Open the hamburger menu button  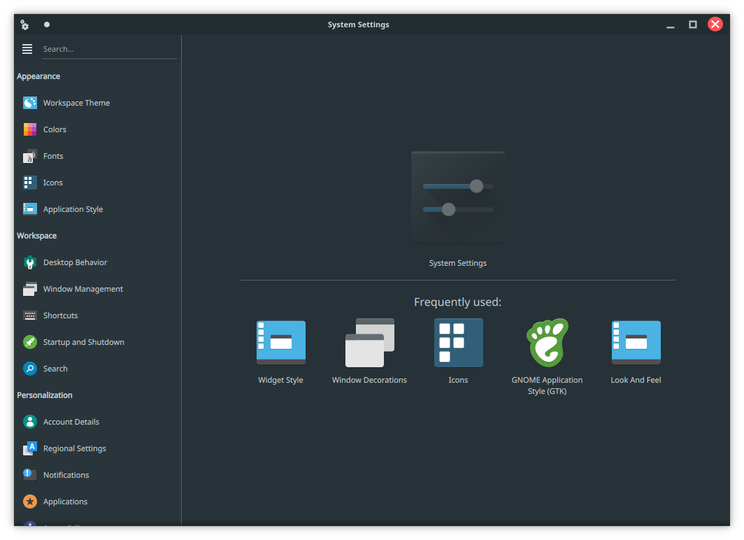pyautogui.click(x=27, y=49)
